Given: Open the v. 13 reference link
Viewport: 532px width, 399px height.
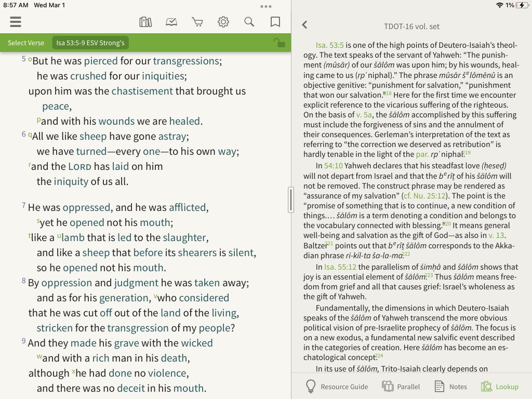Looking at the screenshot, I should (496, 235).
